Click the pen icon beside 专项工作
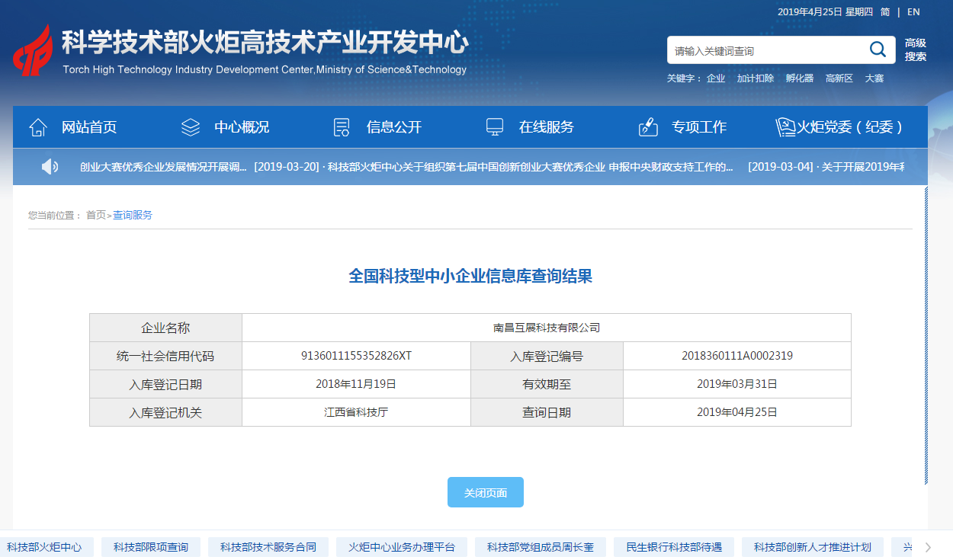The image size is (953, 560). pyautogui.click(x=648, y=127)
